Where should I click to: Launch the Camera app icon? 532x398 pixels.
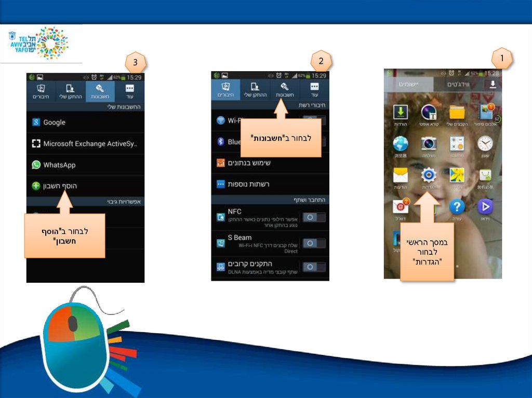point(429,144)
